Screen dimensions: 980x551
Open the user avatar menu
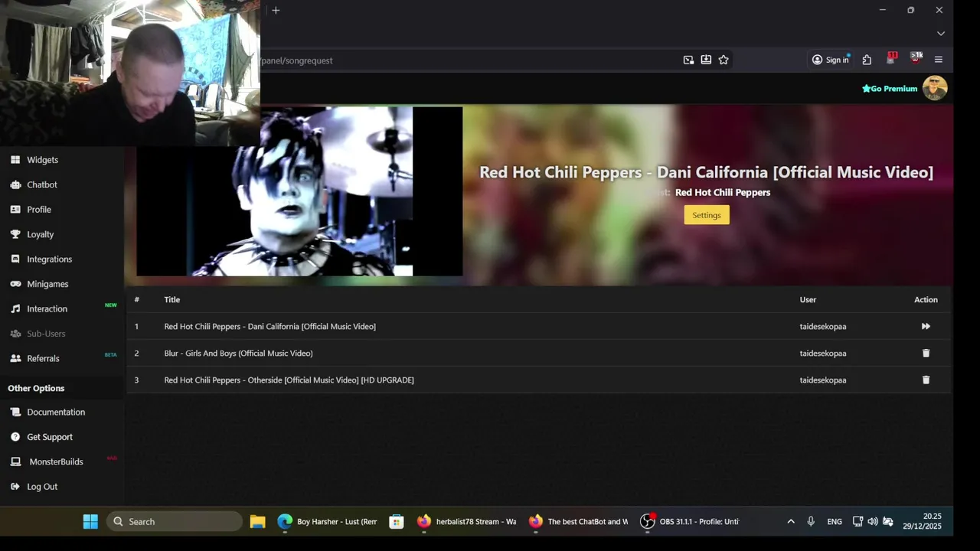click(935, 88)
